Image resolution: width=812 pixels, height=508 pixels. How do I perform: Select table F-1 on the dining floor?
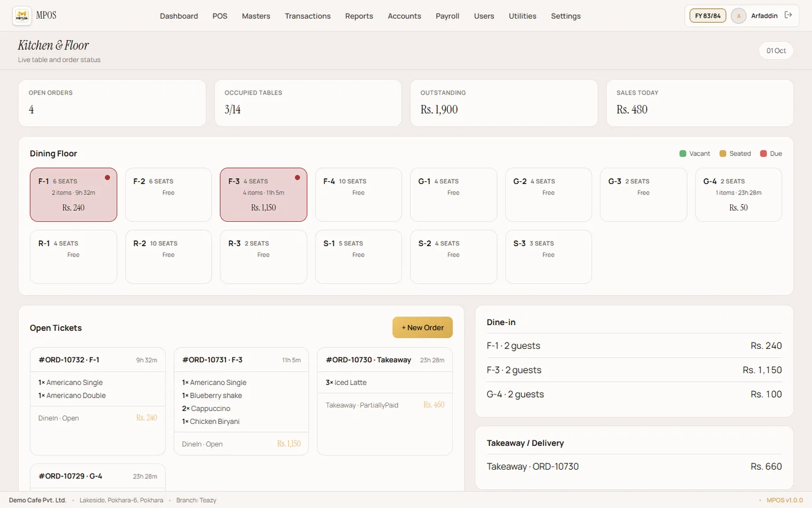(74, 194)
